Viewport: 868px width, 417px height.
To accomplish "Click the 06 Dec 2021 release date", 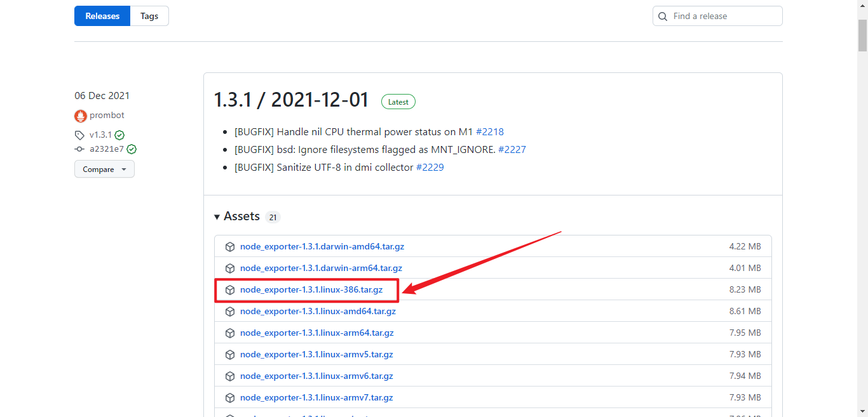I will (x=102, y=96).
